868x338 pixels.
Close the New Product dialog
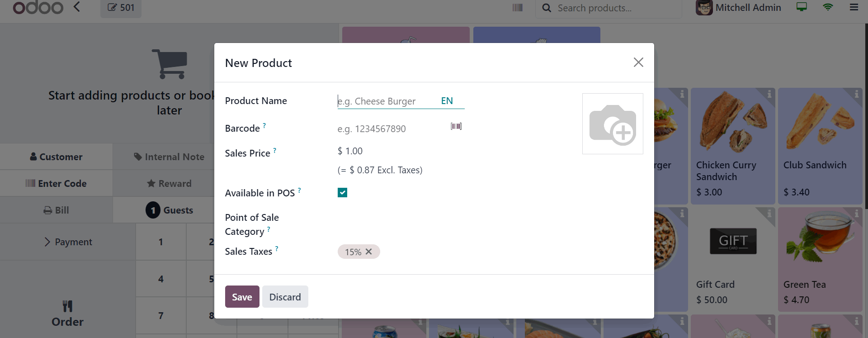click(x=638, y=62)
